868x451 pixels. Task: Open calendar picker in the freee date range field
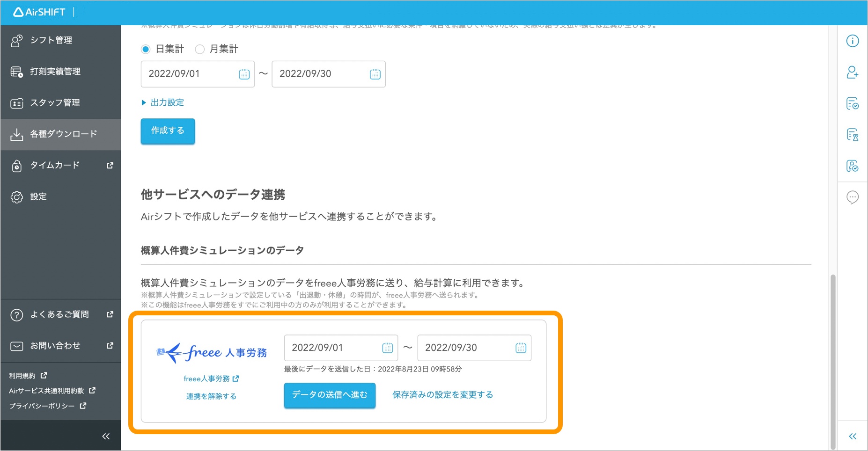coord(388,348)
